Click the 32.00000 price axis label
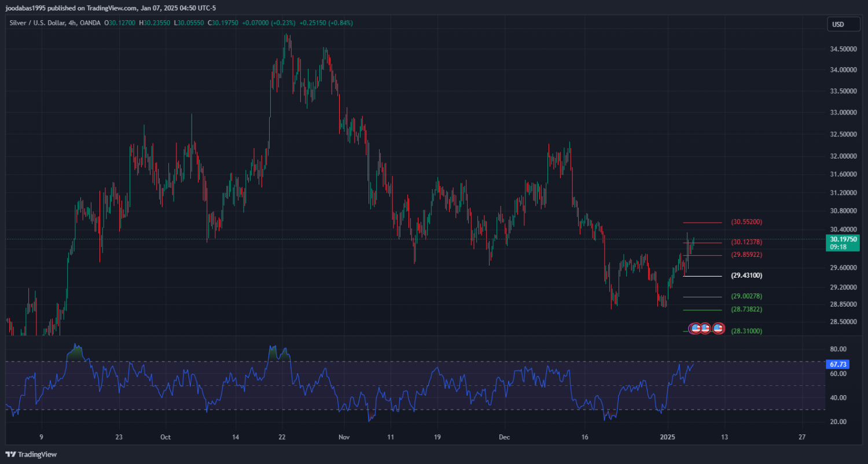The image size is (868, 464). 843,156
